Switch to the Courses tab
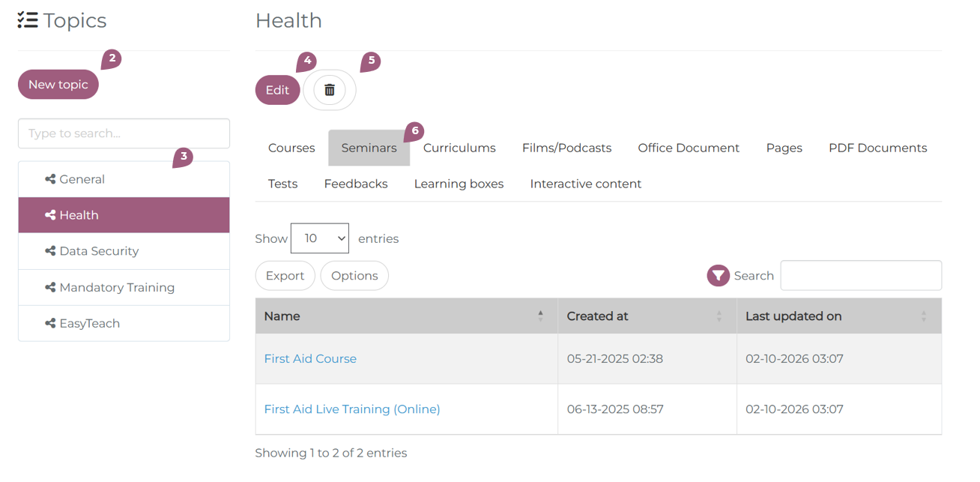 (x=291, y=148)
